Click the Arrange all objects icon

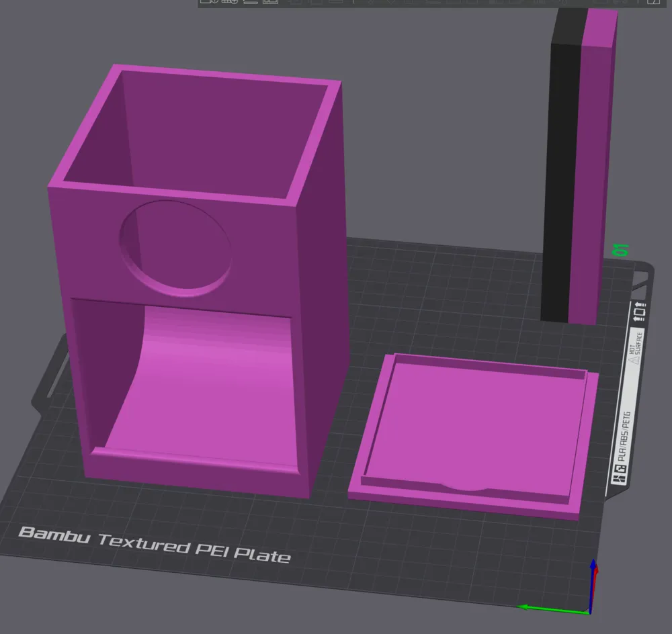[x=270, y=3]
